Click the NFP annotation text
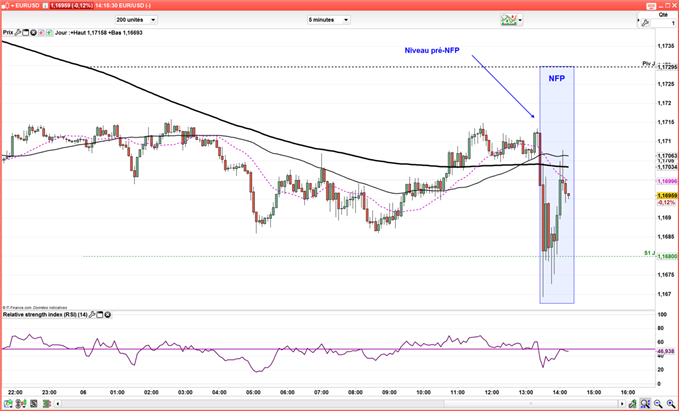 (556, 79)
